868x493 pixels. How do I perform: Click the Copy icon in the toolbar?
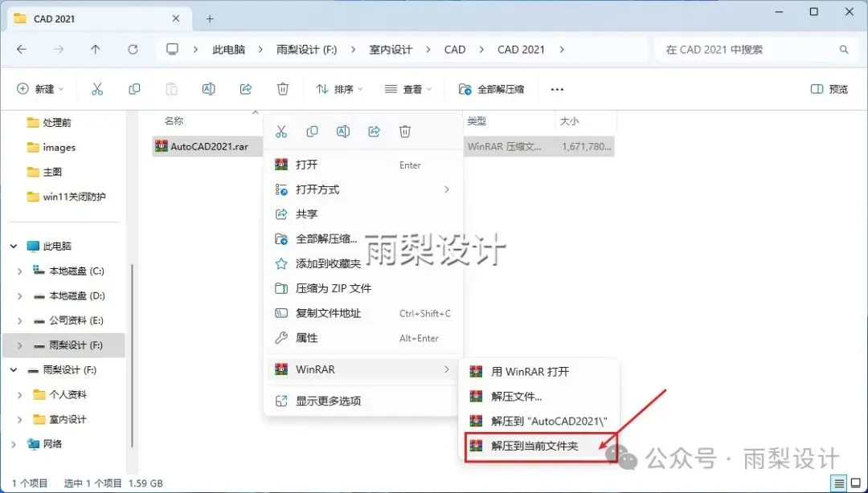tap(134, 89)
